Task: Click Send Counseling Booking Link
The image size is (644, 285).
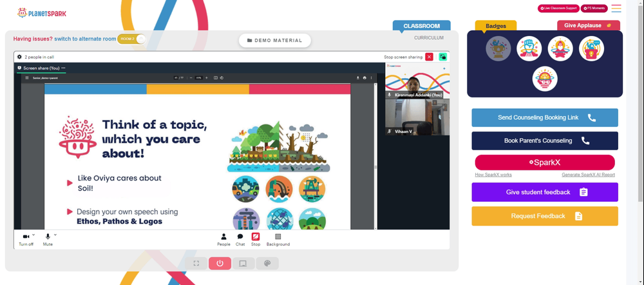Action: pos(545,117)
